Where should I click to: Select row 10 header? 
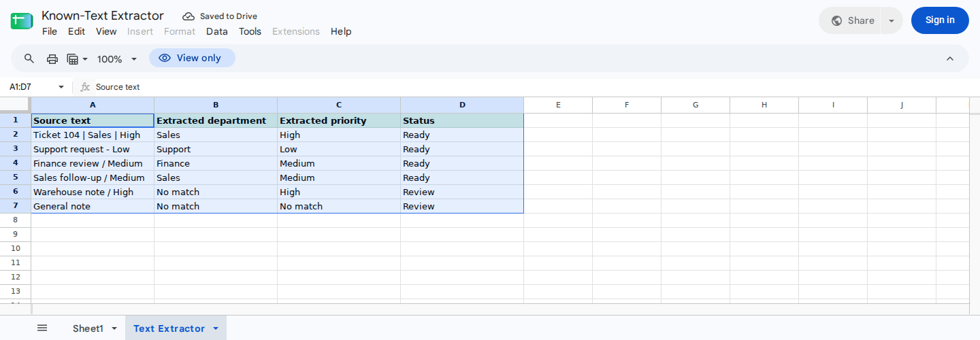click(16, 249)
